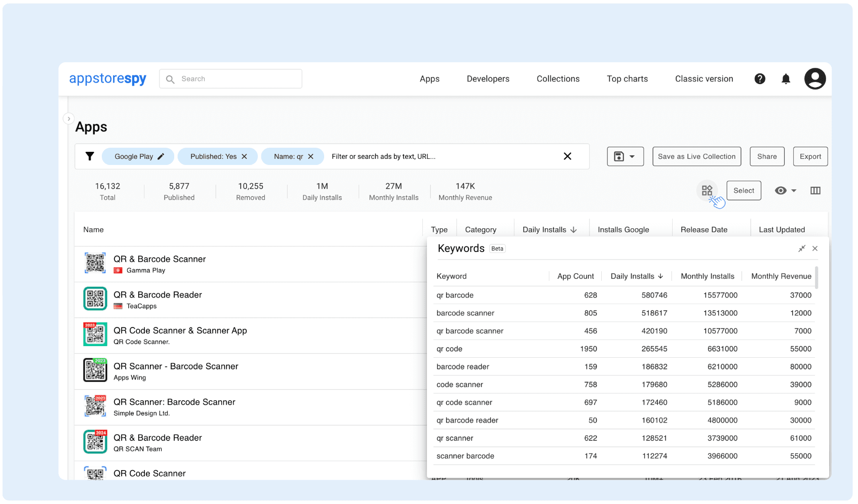Click the top Search input field
Viewport: 858px width, 504px height.
[x=238, y=79]
